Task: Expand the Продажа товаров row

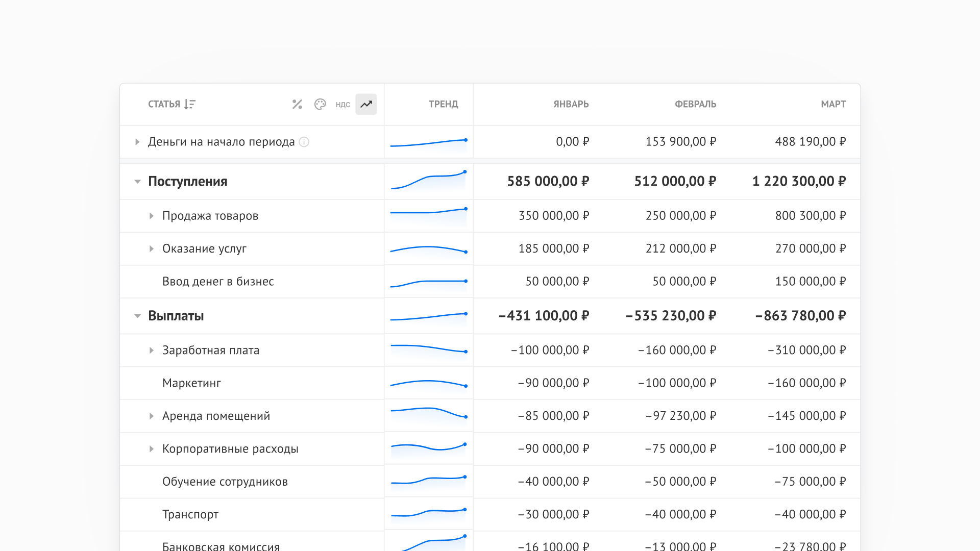Action: [x=151, y=216]
